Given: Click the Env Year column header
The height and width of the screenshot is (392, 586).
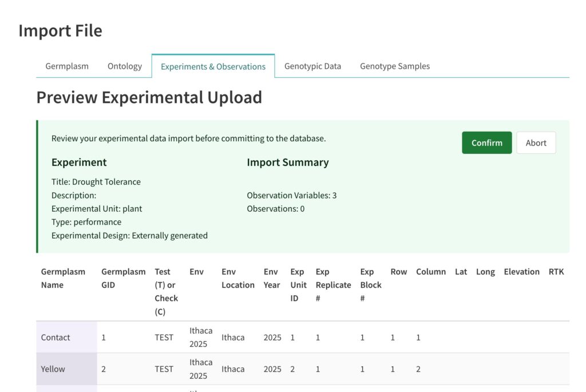Looking at the screenshot, I should tap(272, 278).
